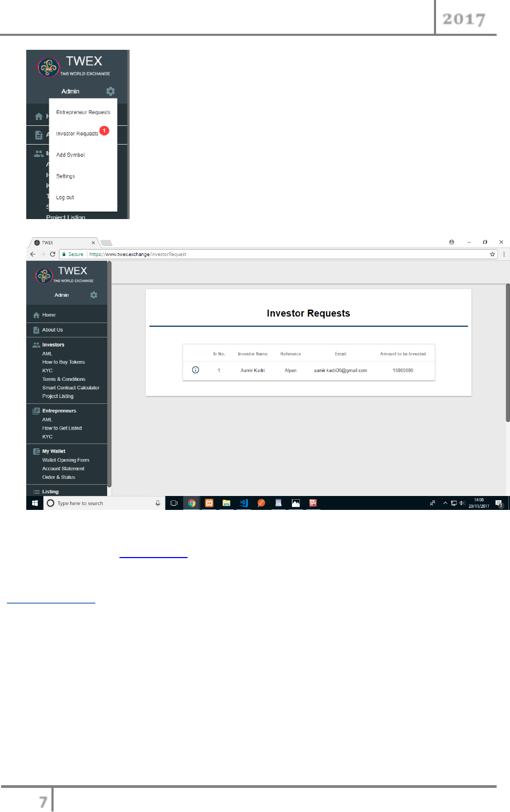Click the amount 15000000
Viewport: 510px width, 812px height.
coord(403,371)
